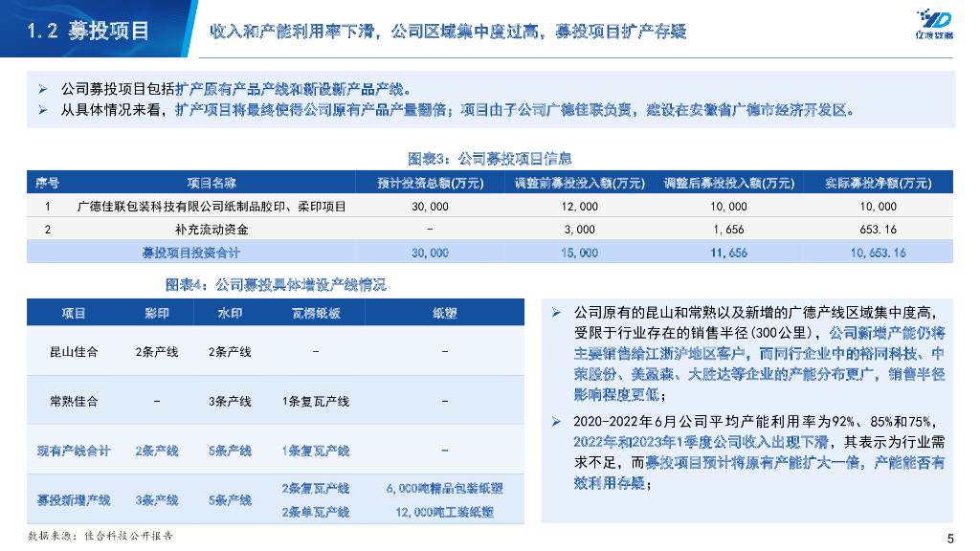
Task: Select the '昆山佳合' row label
Action: coord(74,352)
